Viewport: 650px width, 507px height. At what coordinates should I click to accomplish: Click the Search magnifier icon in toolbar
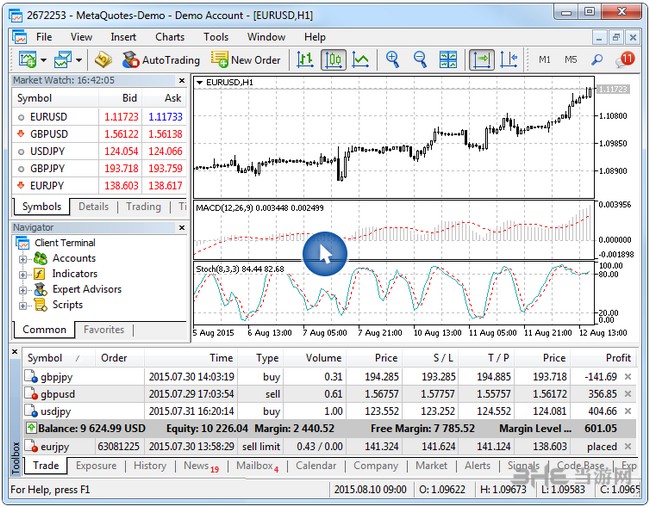[597, 60]
